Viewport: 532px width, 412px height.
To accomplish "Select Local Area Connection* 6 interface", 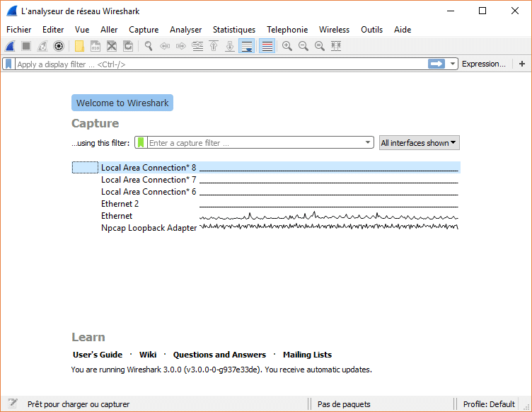I will (x=266, y=192).
